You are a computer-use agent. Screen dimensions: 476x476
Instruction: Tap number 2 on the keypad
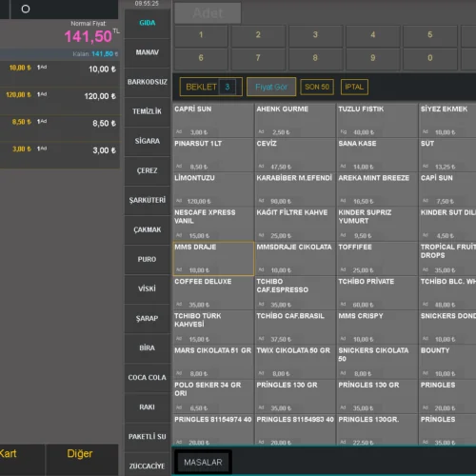coord(258,35)
